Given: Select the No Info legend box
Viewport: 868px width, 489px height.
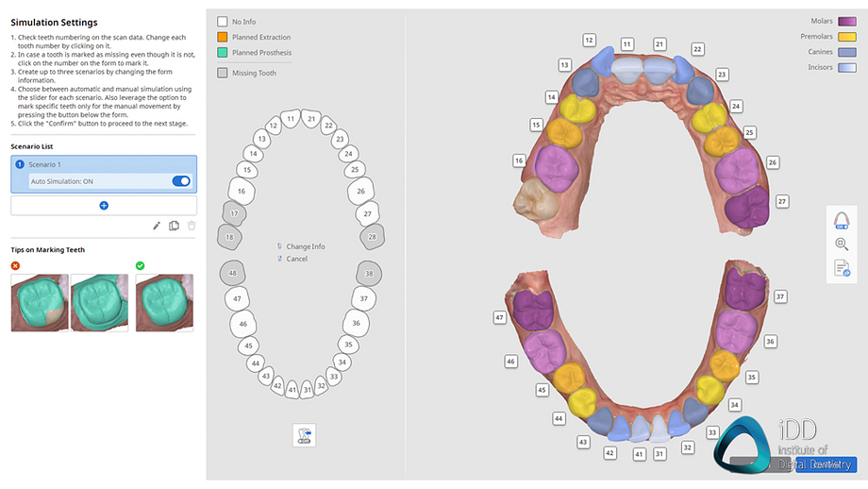Looking at the screenshot, I should (x=222, y=22).
